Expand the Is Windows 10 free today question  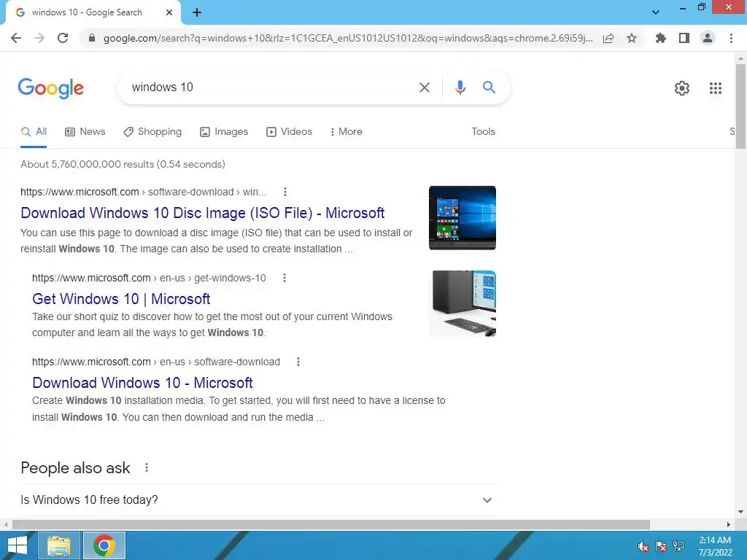click(x=258, y=500)
